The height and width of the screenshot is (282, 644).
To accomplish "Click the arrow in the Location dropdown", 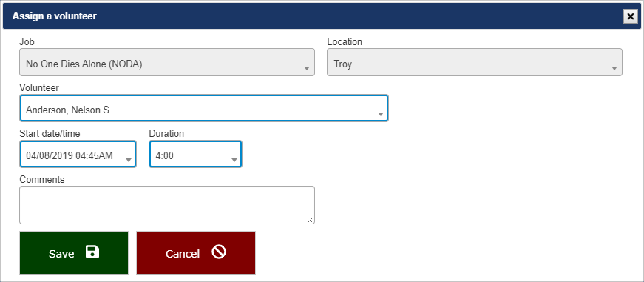I will click(x=614, y=68).
